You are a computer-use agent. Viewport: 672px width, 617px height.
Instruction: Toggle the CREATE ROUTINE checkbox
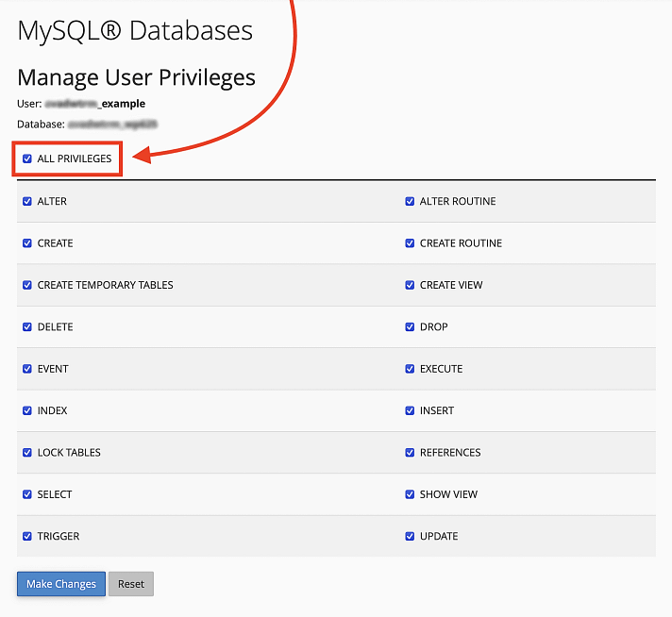[x=410, y=243]
